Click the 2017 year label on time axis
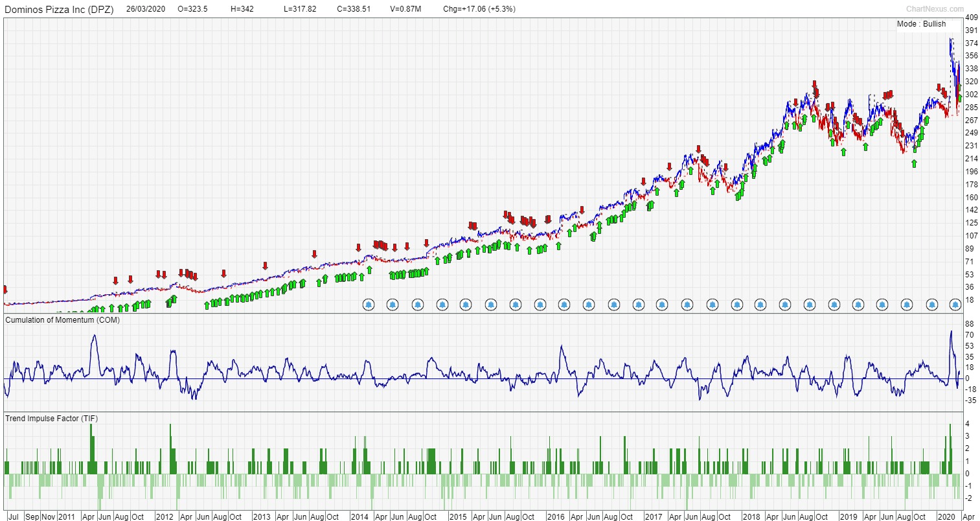The image size is (980, 521). (654, 516)
